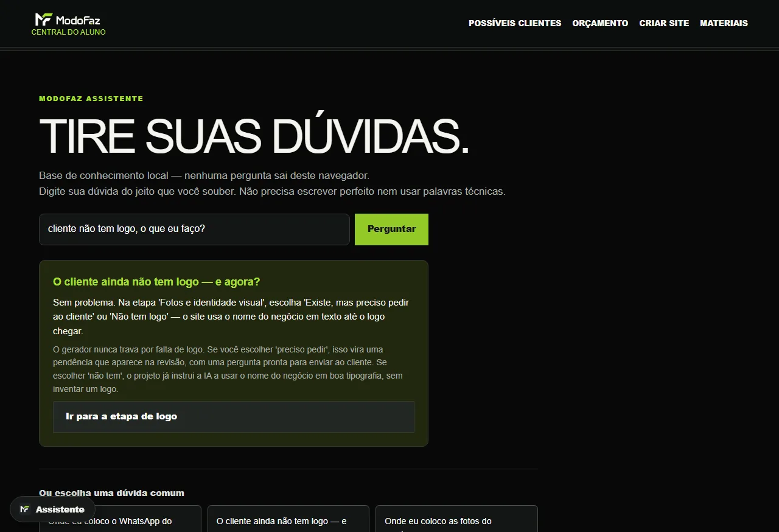Viewport: 779px width, 532px height.
Task: Open the floating Assistente chat button
Action: (x=53, y=509)
